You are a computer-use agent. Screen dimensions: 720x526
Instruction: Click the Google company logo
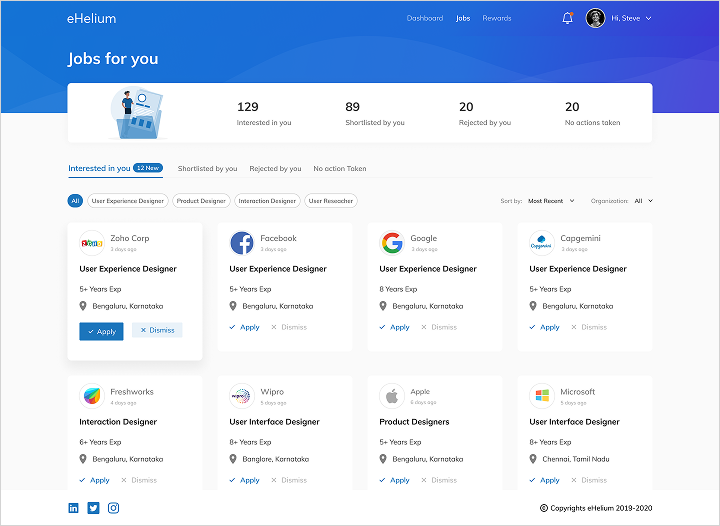pyautogui.click(x=392, y=243)
